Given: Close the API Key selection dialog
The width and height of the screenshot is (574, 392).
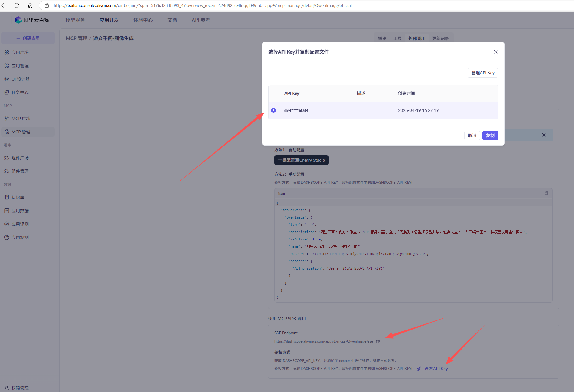Looking at the screenshot, I should tap(495, 52).
